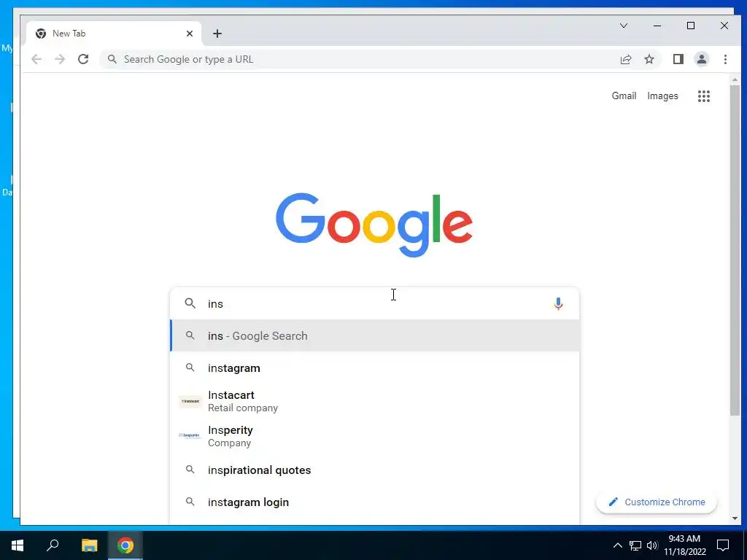Open the taskbar clock and date
The image size is (747, 560).
click(x=684, y=545)
